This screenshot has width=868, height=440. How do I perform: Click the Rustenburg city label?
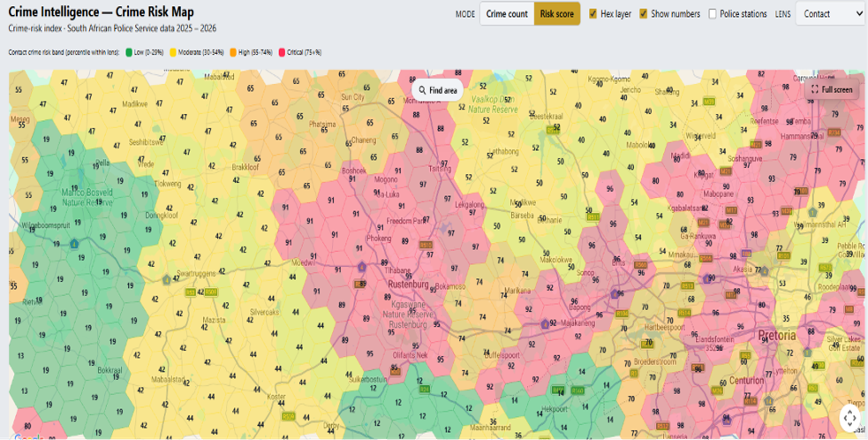pyautogui.click(x=408, y=284)
